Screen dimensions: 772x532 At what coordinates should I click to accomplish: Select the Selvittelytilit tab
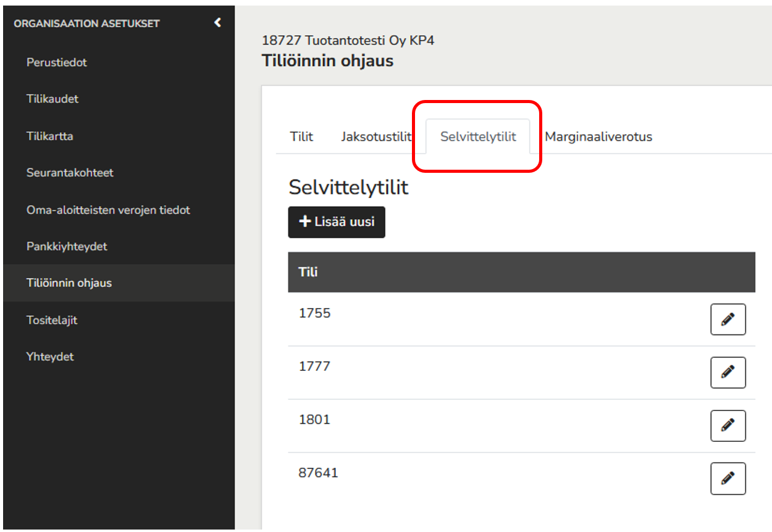478,136
